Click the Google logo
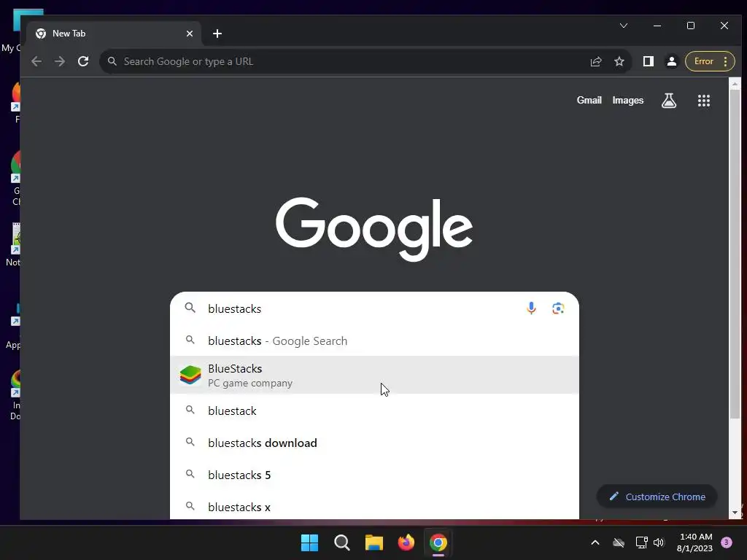 coord(374,229)
